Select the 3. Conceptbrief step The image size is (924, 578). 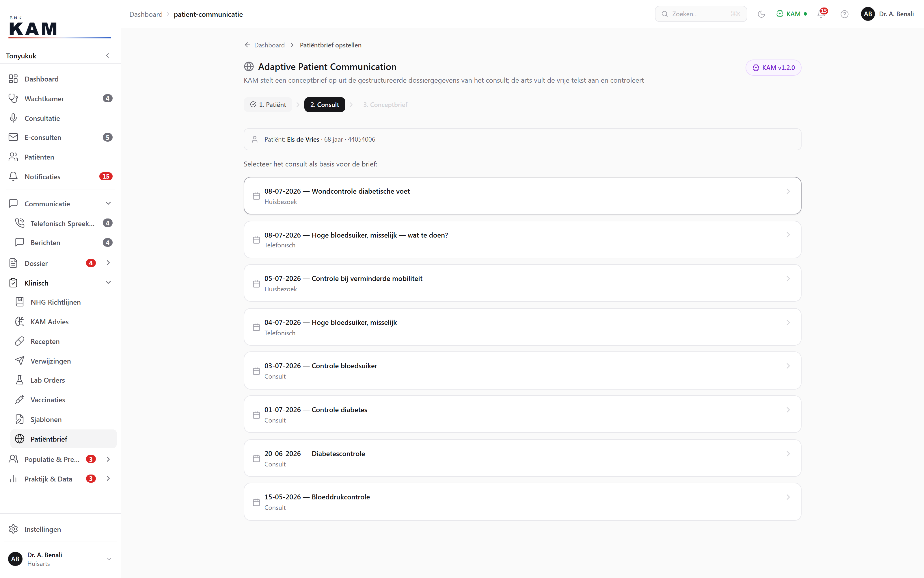[385, 105]
